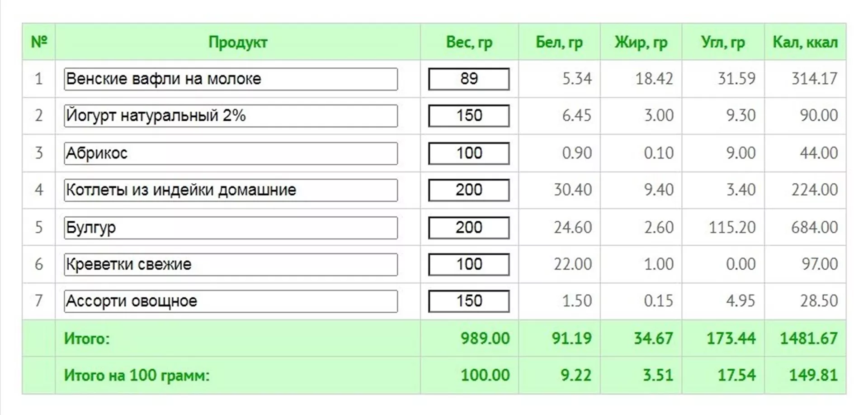Screen dimensions: 868x415
Task: Focus the weight input for Йогурт натуральный
Action: click(469, 116)
